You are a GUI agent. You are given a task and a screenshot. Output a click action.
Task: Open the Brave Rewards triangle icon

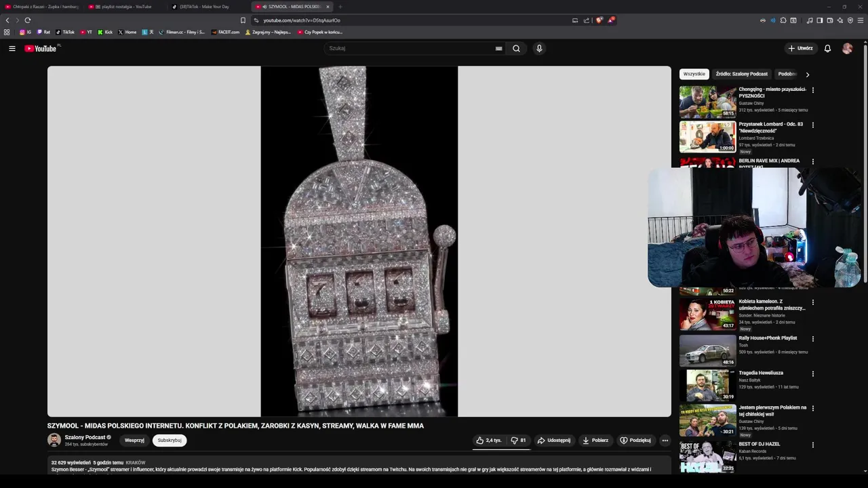pos(611,20)
